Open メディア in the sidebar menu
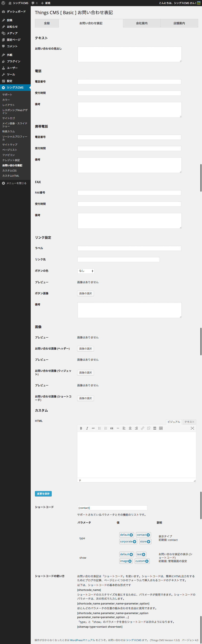The width and height of the screenshot is (202, 644). point(15,33)
